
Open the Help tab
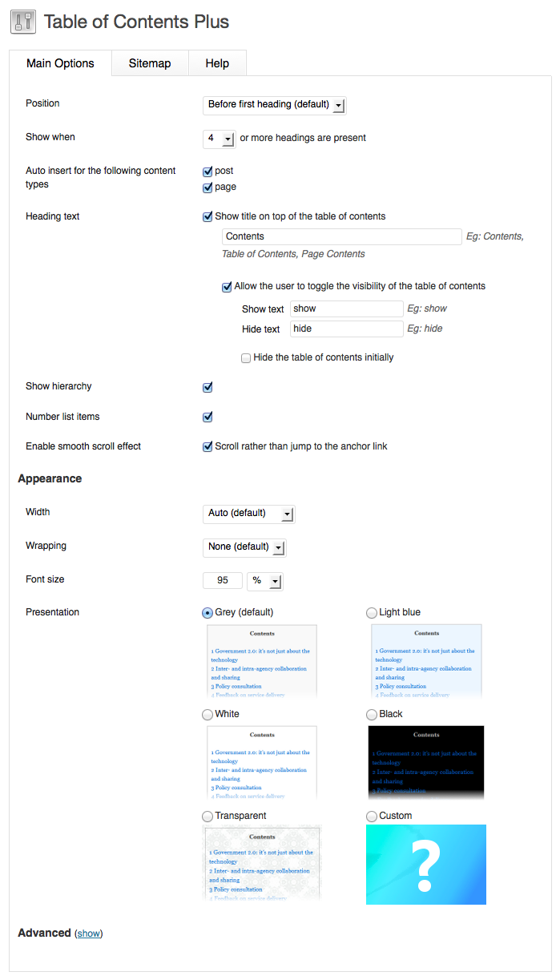tap(217, 63)
